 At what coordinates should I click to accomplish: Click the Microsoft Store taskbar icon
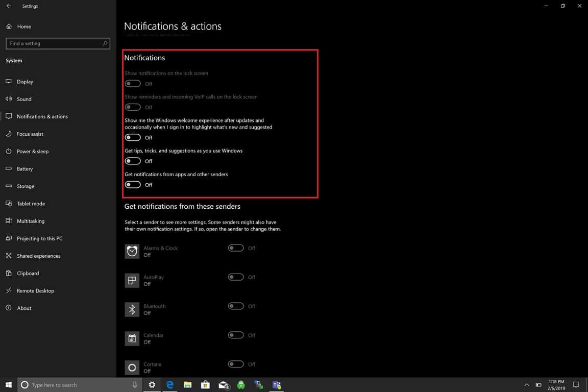(205, 385)
